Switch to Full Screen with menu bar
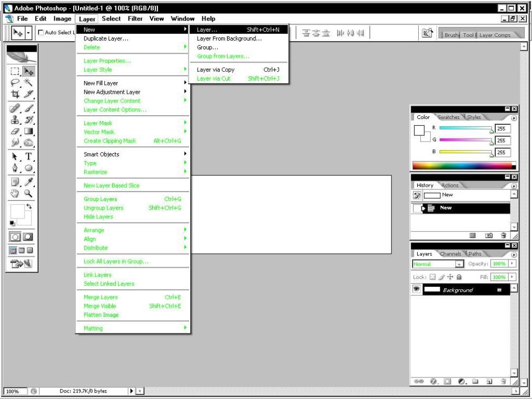 22,251
